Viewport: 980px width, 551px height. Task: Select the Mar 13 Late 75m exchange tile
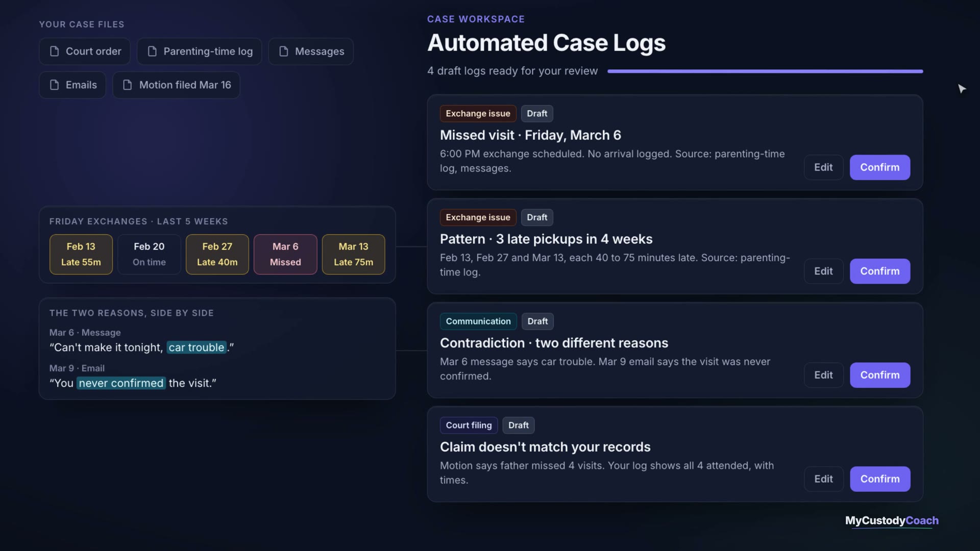pos(353,255)
